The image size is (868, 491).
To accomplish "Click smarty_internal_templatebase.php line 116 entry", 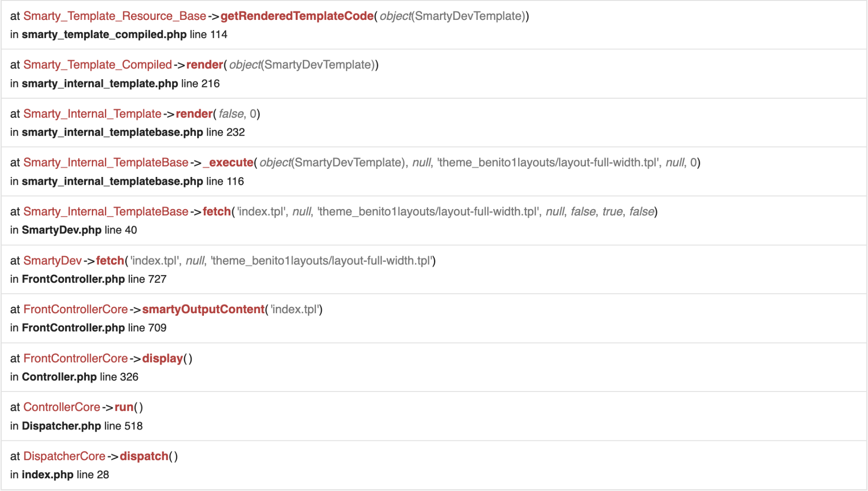I will (127, 181).
